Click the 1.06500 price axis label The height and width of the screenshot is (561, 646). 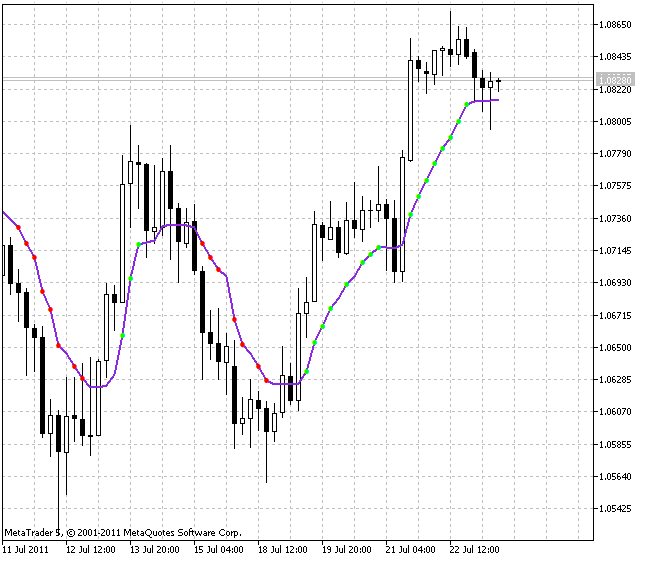(x=615, y=348)
